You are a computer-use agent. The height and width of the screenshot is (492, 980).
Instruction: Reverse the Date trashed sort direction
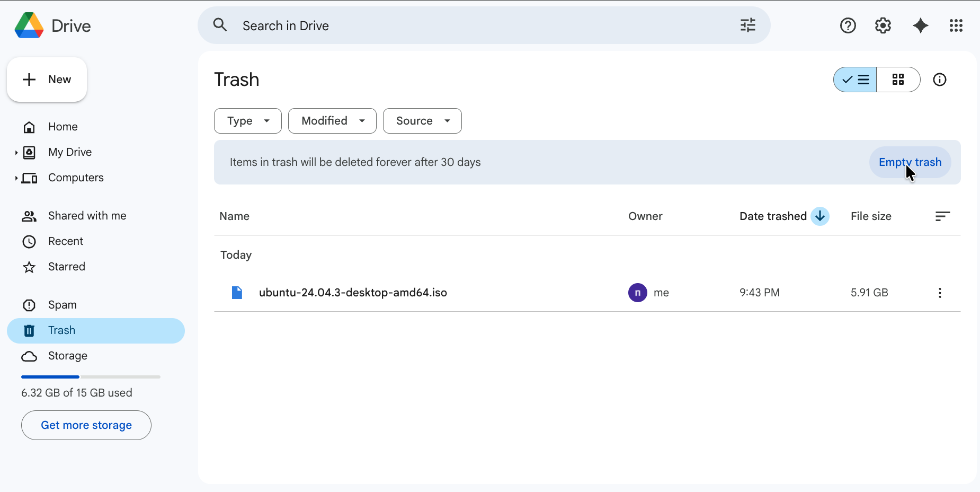[819, 216]
